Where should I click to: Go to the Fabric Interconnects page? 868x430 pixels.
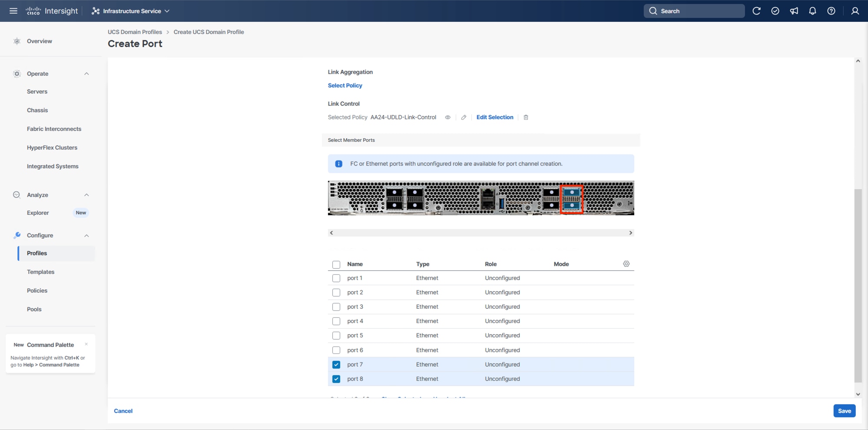54,129
